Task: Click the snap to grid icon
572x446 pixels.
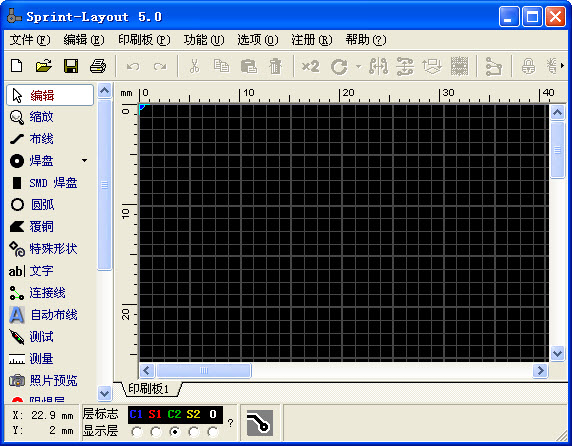Action: (x=459, y=66)
